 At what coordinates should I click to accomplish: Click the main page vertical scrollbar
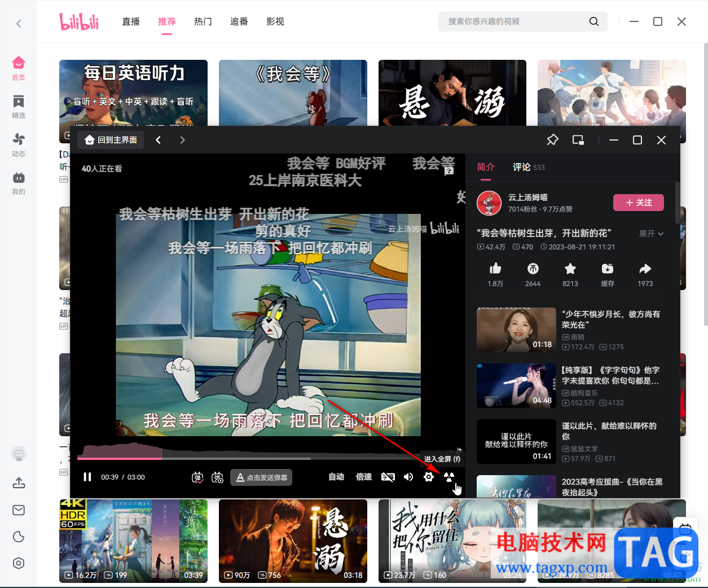[706, 185]
